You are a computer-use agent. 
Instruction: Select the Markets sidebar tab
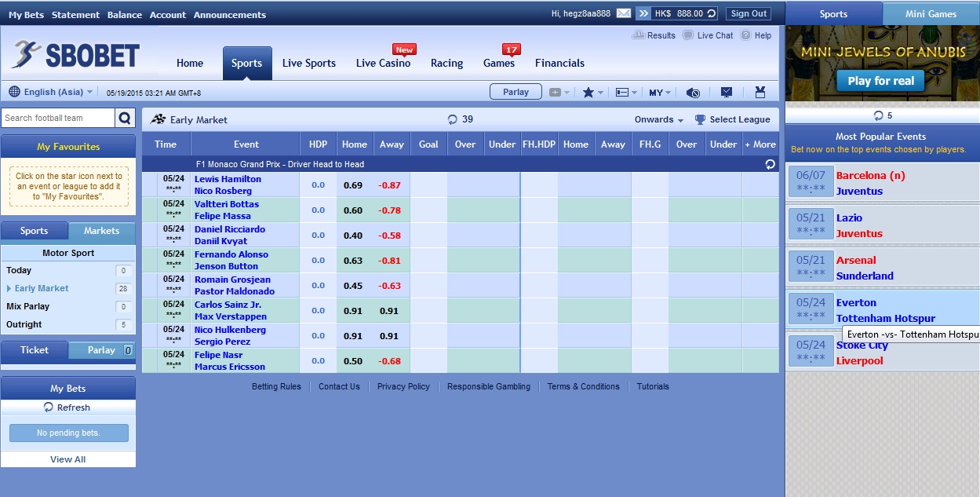click(x=102, y=232)
